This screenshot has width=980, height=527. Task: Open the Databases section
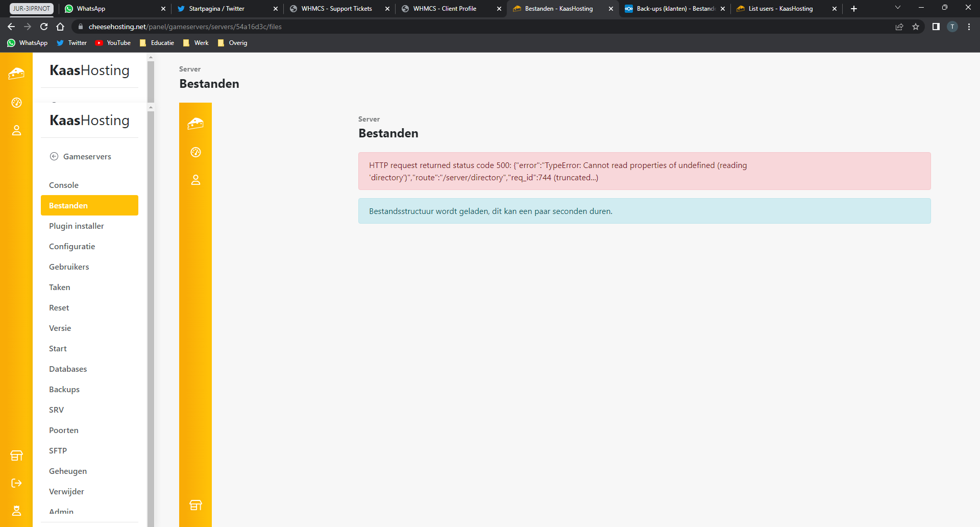pos(68,369)
